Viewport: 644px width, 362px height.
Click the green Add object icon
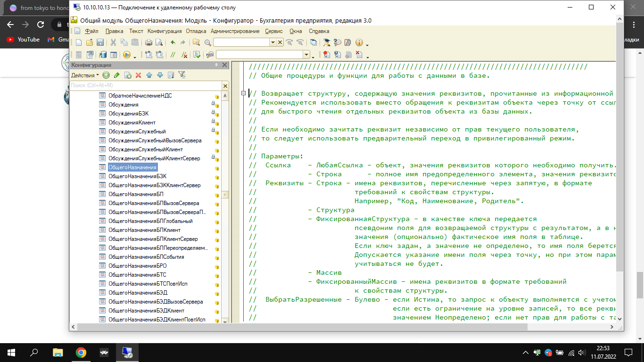pos(106,75)
